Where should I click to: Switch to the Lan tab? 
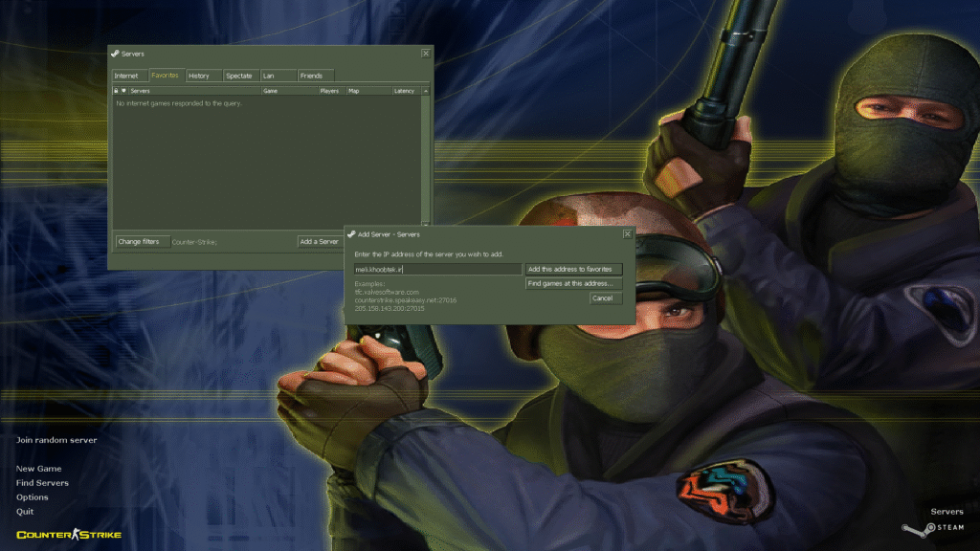[269, 76]
